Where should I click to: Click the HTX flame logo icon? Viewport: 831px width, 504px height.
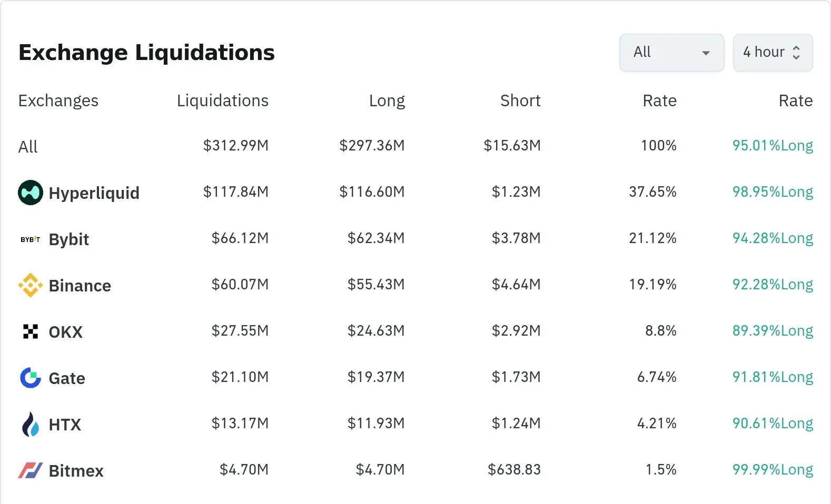click(x=31, y=424)
